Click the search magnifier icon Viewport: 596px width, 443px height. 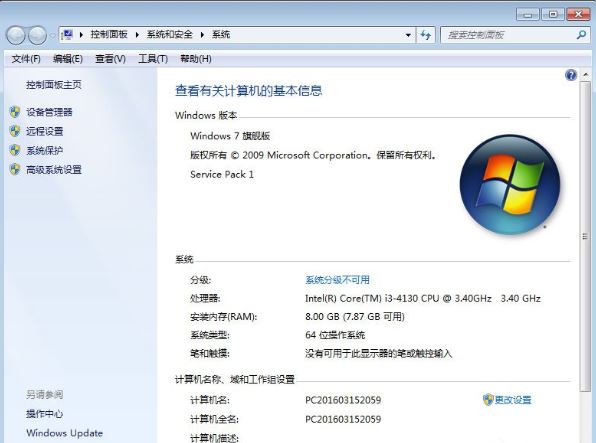click(581, 35)
